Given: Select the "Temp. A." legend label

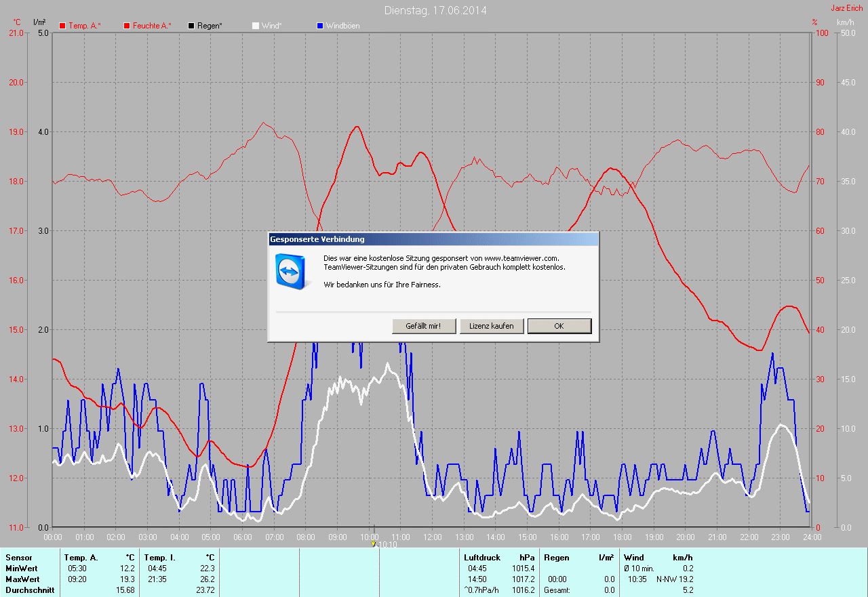Looking at the screenshot, I should click(x=85, y=26).
